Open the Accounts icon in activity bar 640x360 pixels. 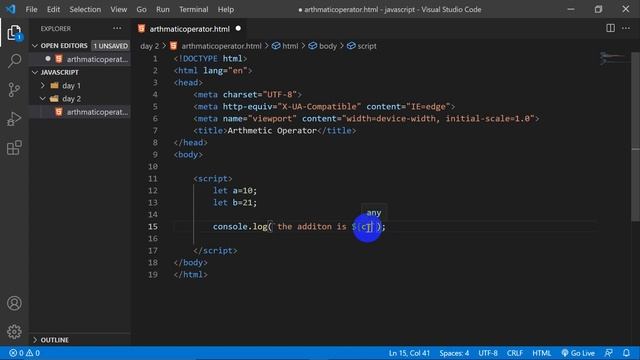click(x=14, y=303)
